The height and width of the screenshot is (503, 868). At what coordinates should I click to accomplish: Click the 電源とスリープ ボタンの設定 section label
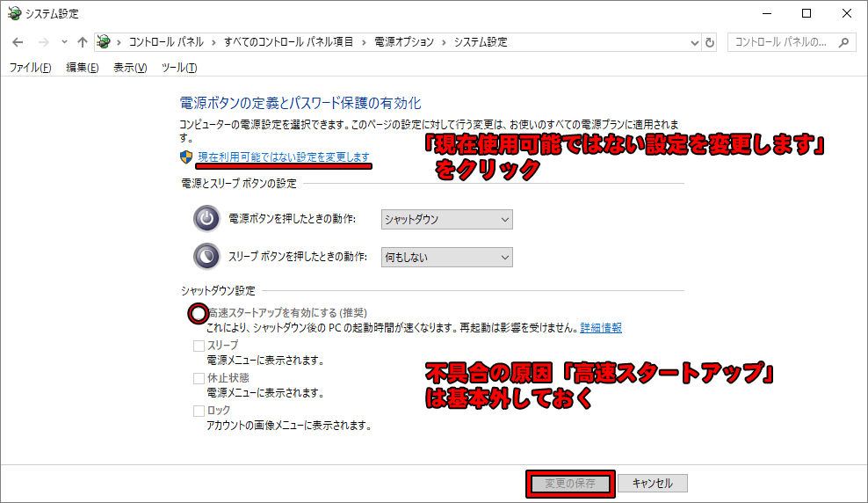[x=239, y=184]
